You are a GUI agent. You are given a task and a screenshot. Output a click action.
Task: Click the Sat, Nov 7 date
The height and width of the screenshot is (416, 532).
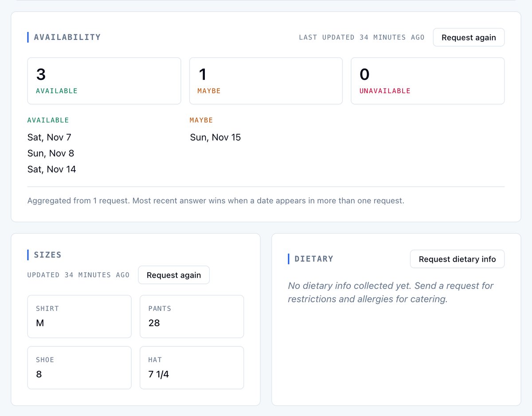click(49, 137)
